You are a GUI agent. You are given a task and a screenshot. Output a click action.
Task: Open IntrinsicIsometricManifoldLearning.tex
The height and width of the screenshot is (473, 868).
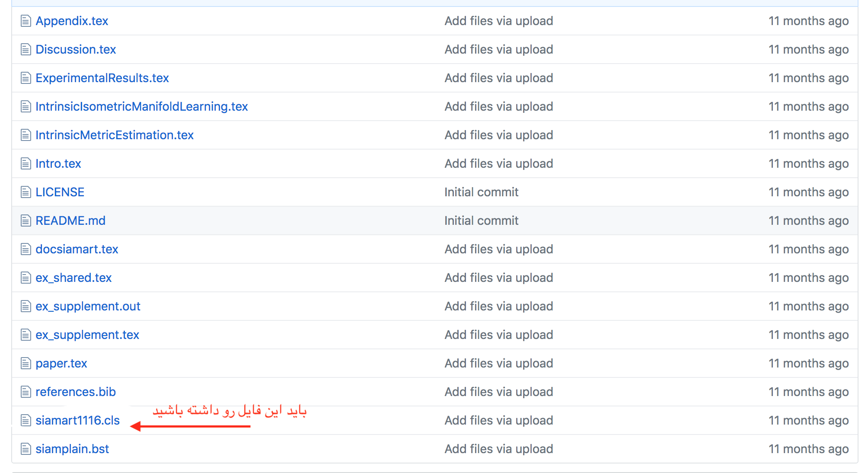141,106
